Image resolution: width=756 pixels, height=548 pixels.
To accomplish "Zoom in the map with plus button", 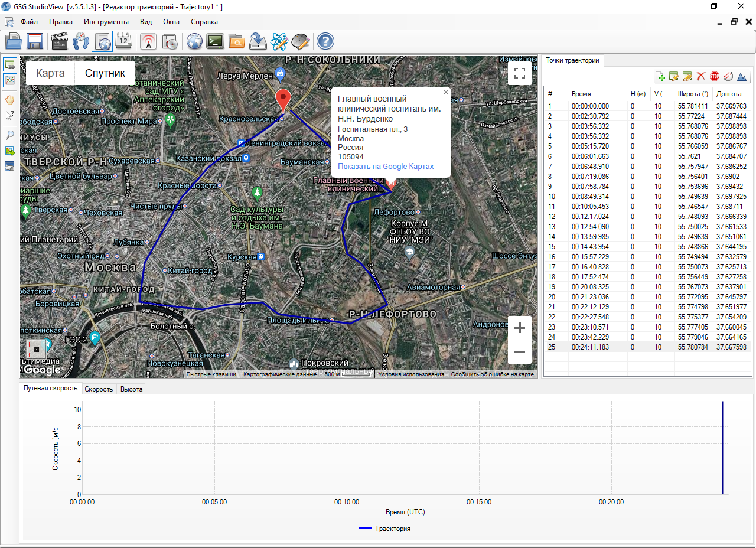I will pos(520,328).
